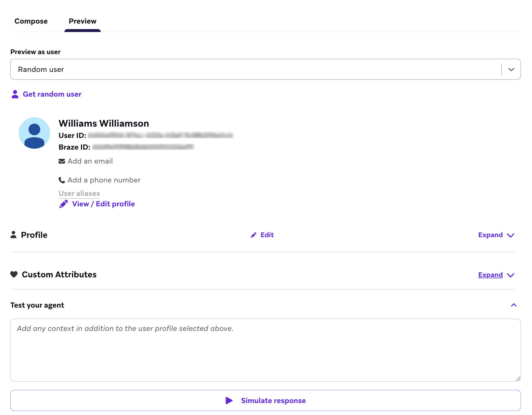Click the pencil icon beside View / Edit profile
The image size is (532, 415).
pos(63,204)
